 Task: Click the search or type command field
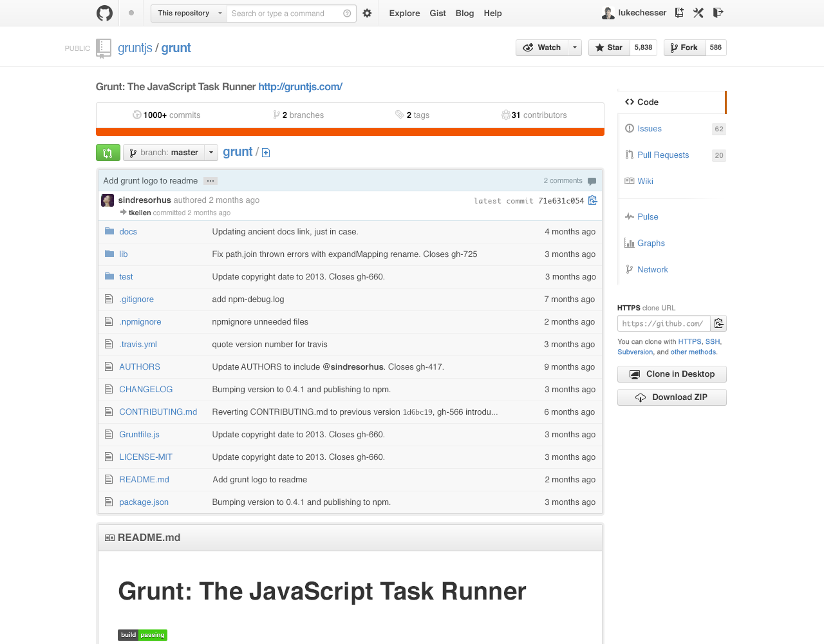pos(285,13)
